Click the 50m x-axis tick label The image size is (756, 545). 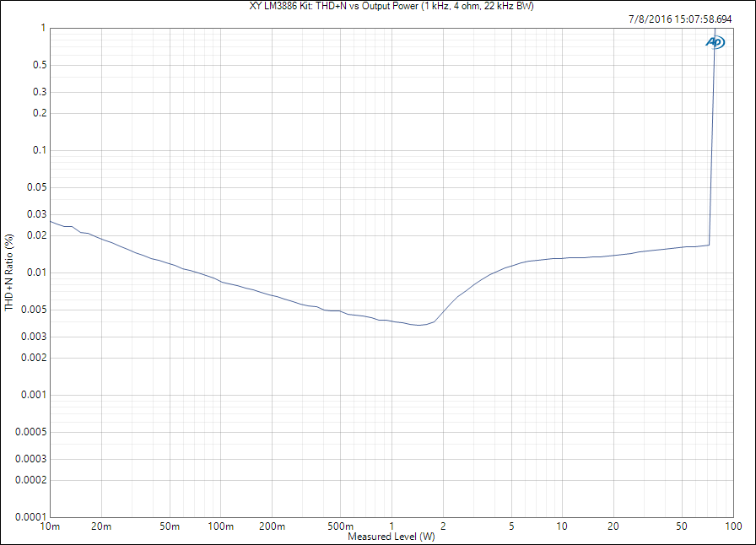tap(170, 526)
